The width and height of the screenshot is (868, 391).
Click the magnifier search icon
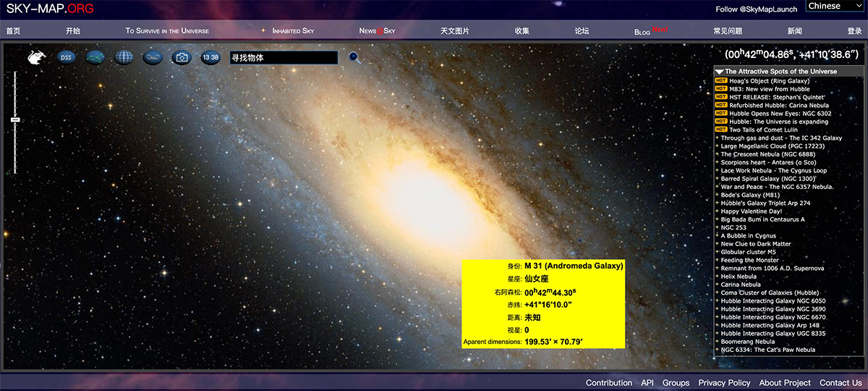tap(354, 57)
